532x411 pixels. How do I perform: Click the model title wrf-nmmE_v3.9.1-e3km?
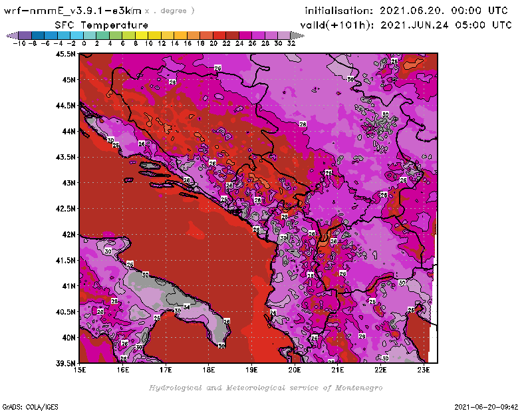pyautogui.click(x=72, y=11)
